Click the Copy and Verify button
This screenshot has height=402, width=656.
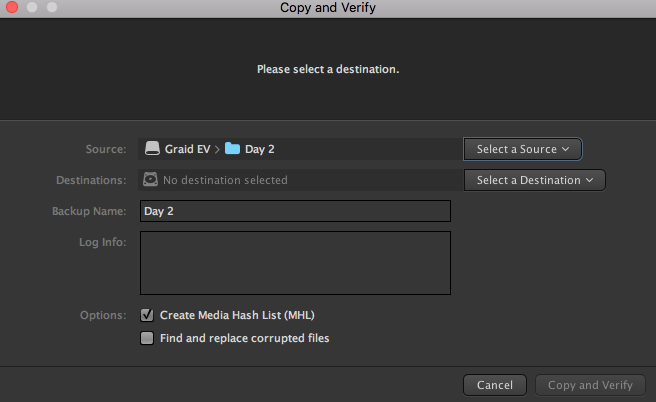(590, 385)
